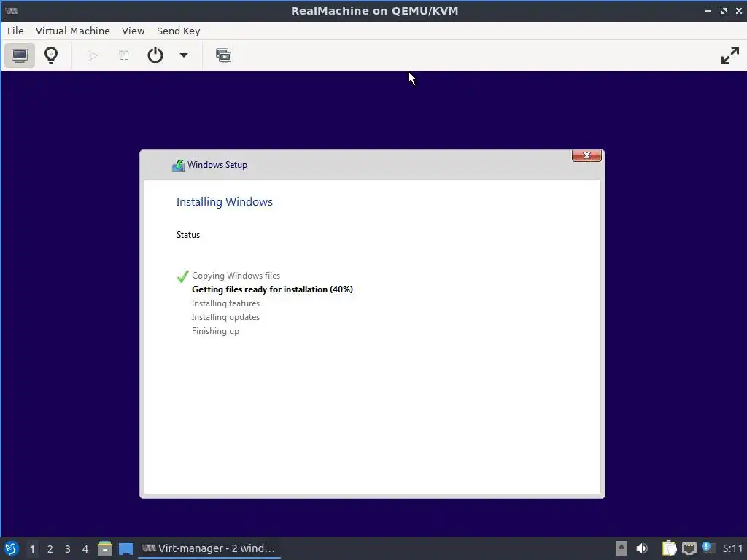
Task: Click the green checkmark beside Copying Windows files
Action: click(x=182, y=276)
